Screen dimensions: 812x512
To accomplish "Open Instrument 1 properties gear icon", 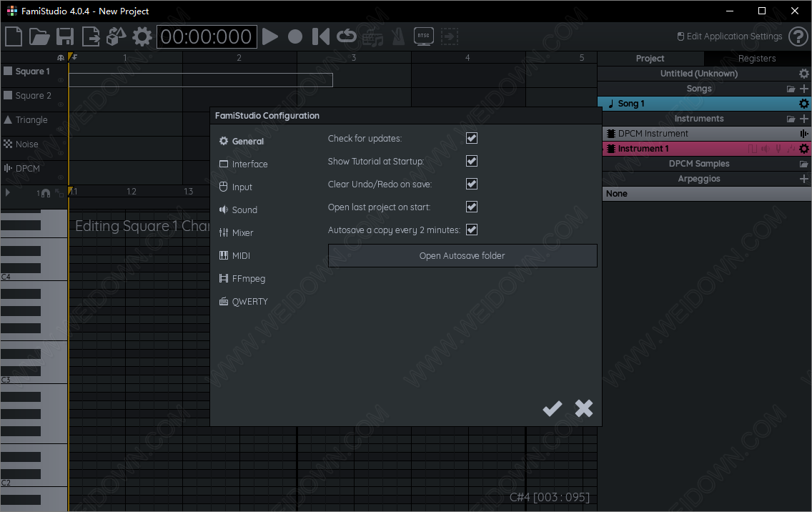I will coord(803,149).
